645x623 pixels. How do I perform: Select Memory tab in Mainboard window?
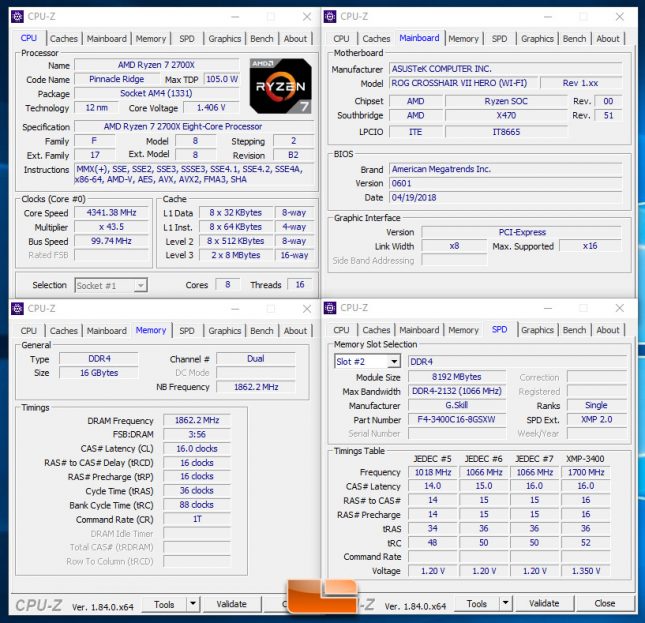[463, 39]
